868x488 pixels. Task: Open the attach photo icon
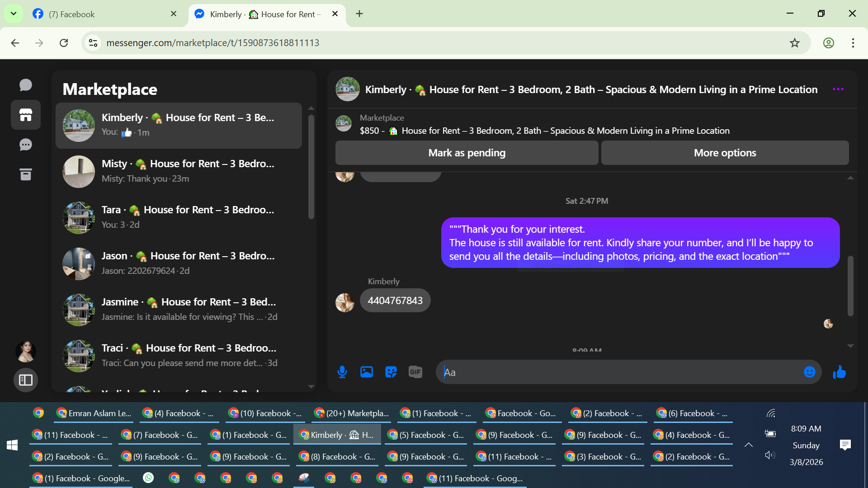pyautogui.click(x=366, y=372)
